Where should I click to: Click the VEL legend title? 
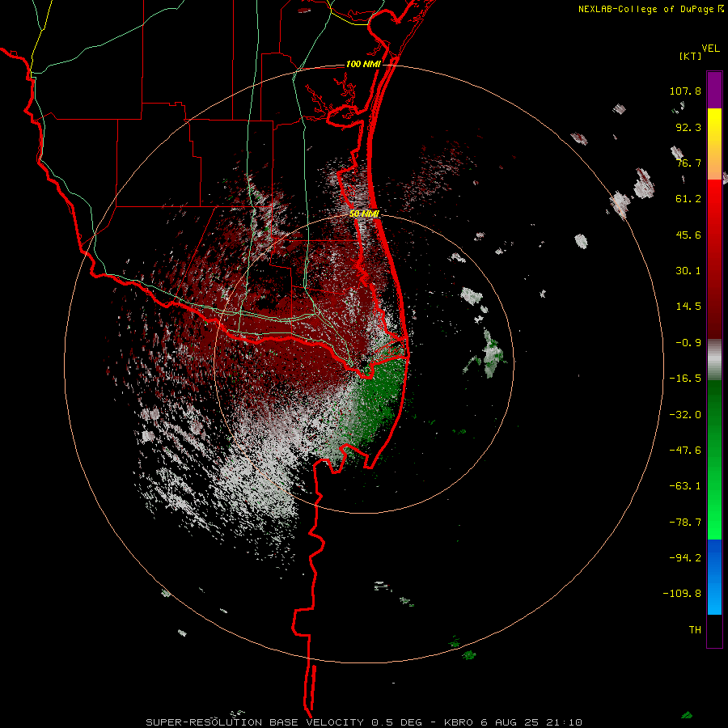coord(710,48)
